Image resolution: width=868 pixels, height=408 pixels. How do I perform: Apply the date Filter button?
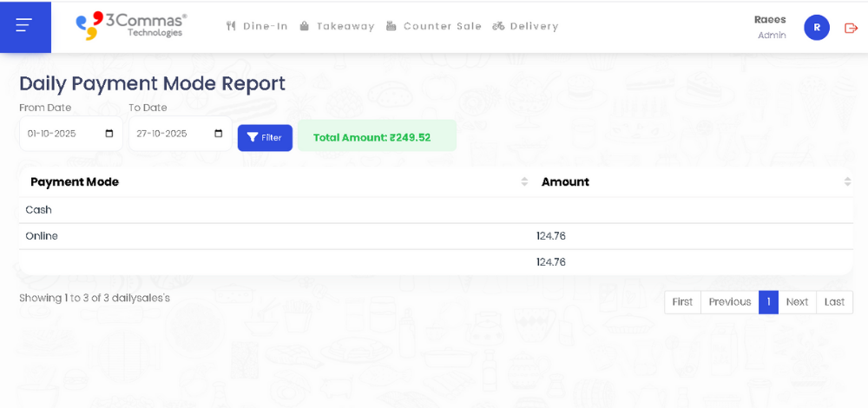pyautogui.click(x=265, y=137)
